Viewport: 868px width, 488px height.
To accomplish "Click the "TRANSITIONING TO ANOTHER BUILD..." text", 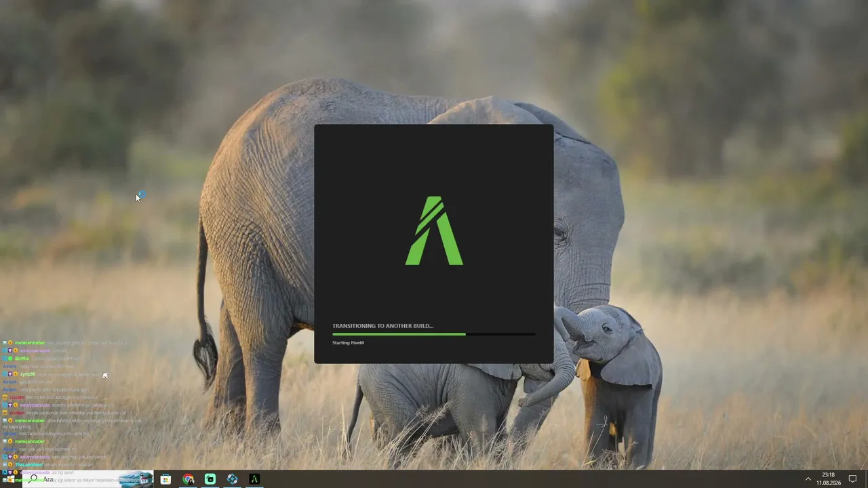I will 382,326.
